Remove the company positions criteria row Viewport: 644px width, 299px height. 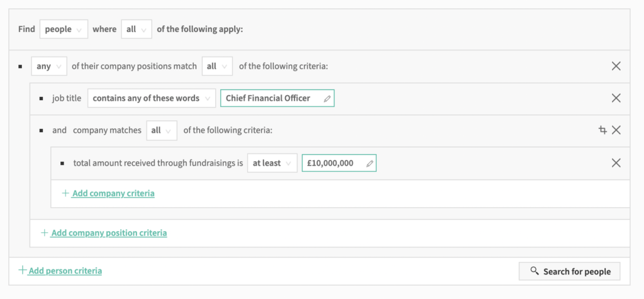[x=616, y=66]
